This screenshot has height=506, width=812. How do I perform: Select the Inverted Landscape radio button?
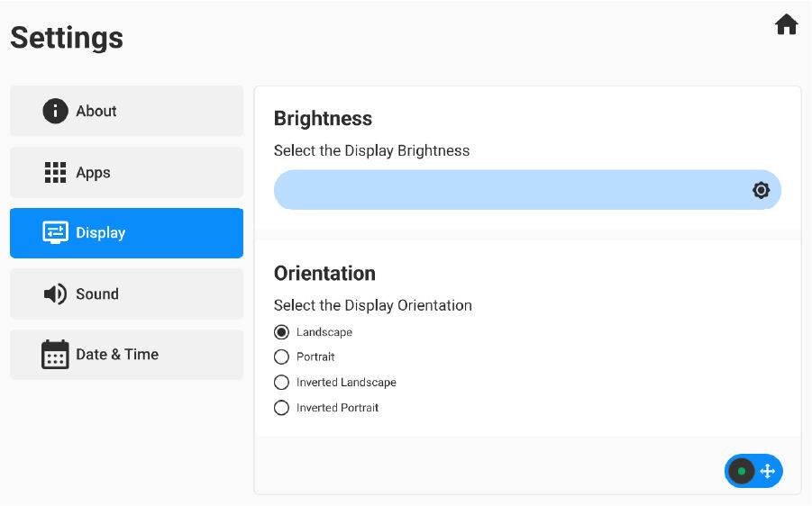[x=281, y=382]
